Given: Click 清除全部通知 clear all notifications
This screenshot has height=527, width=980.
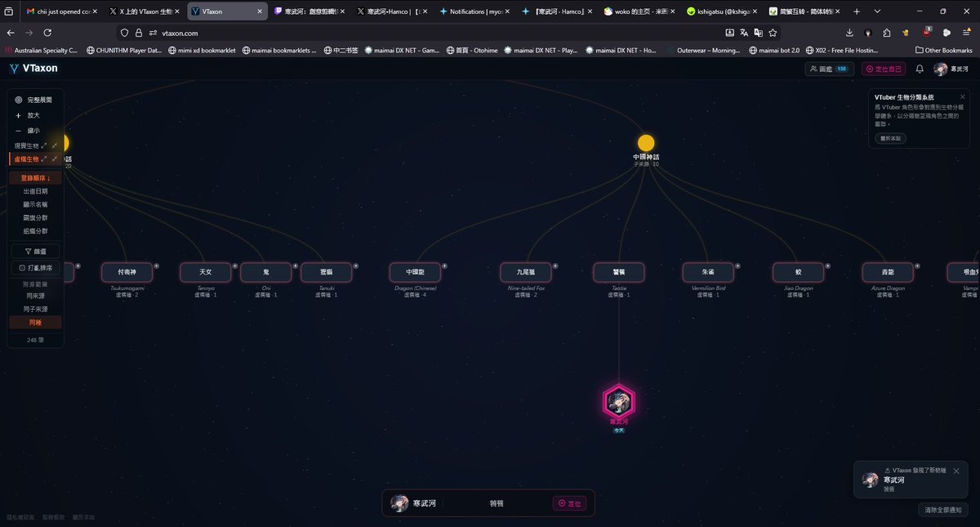Looking at the screenshot, I should click(x=944, y=510).
